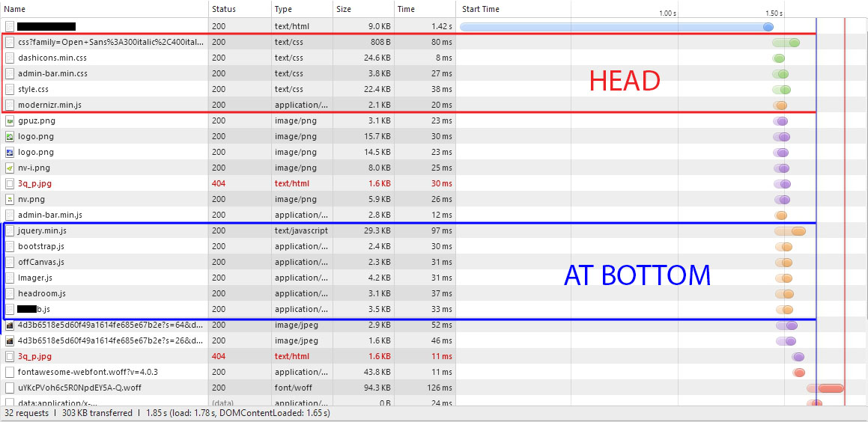Click the long blue HTML document waterfall bar
The height and width of the screenshot is (422, 868).
[x=614, y=26]
